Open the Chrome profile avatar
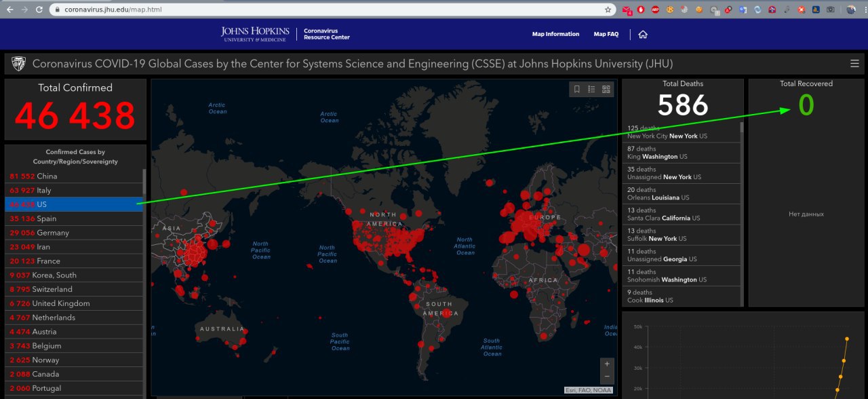Viewport: 868px width, 399px height. tap(851, 9)
